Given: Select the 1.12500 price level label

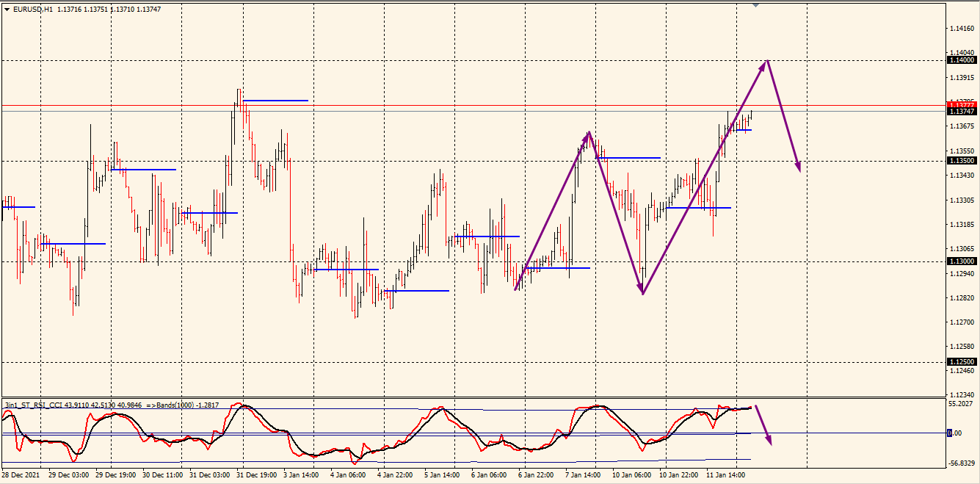Looking at the screenshot, I should coord(962,362).
